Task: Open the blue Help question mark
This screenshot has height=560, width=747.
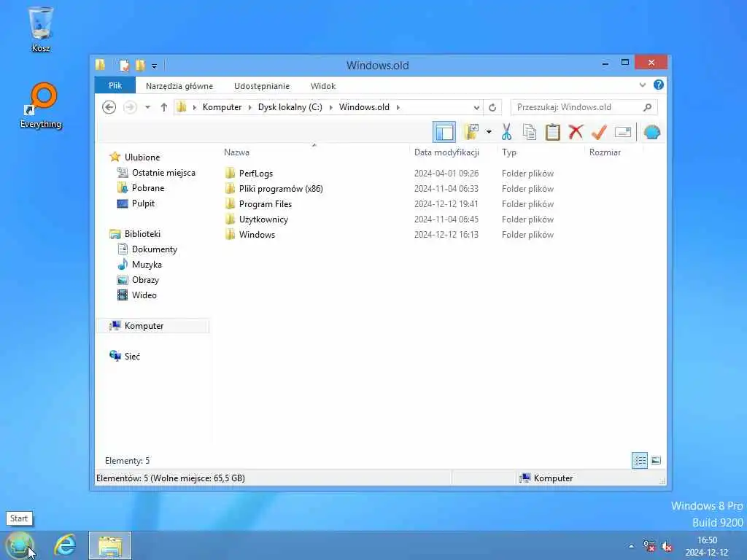Action: click(659, 85)
